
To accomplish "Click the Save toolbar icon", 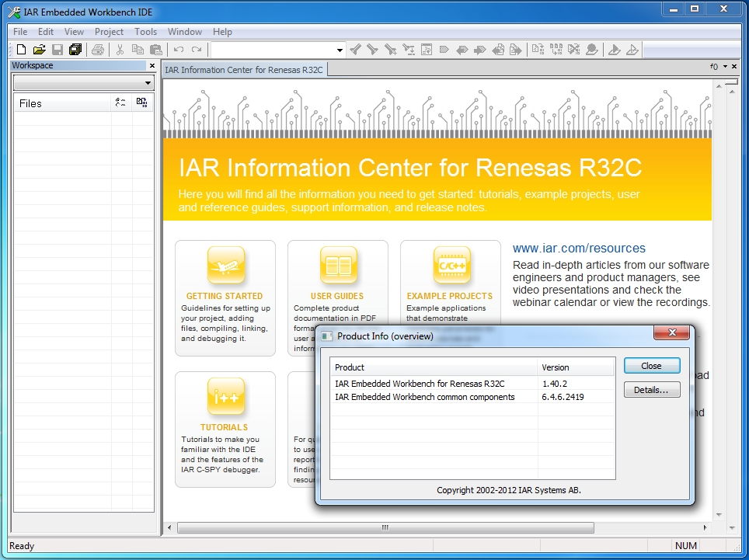I will click(57, 49).
